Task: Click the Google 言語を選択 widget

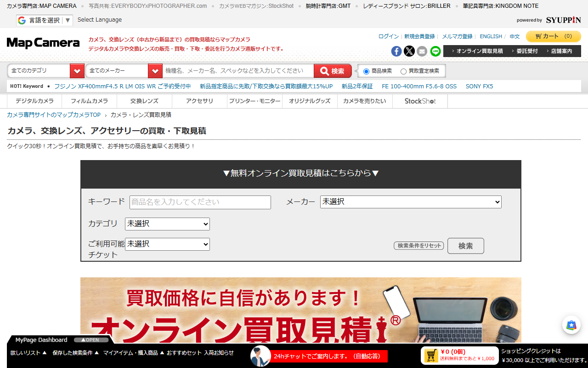Action: (x=45, y=20)
